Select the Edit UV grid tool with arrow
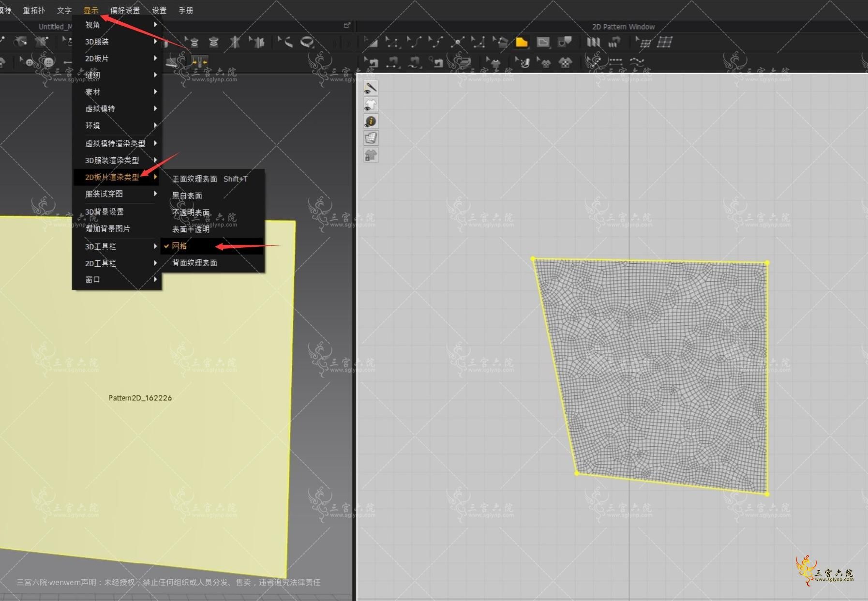868x601 pixels. [x=644, y=42]
